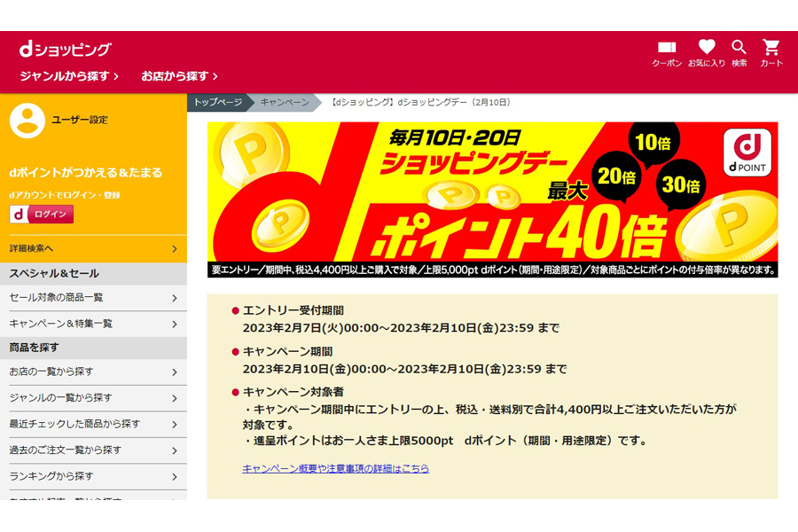Click the ポイント40倍 campaign banner
The image size is (798, 532).
(x=492, y=199)
